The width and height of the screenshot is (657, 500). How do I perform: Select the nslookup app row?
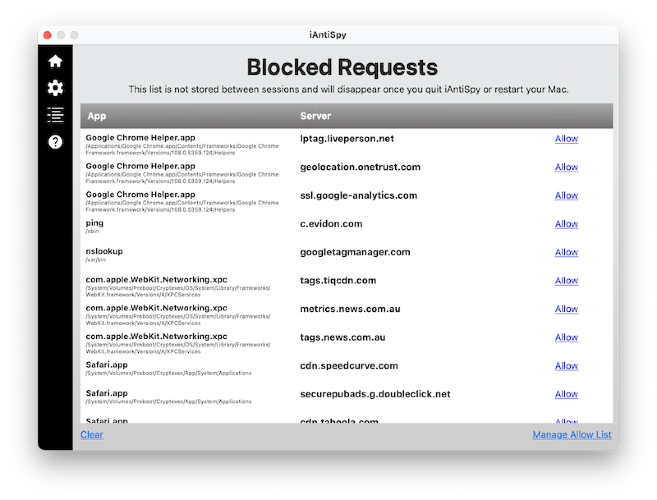click(104, 251)
